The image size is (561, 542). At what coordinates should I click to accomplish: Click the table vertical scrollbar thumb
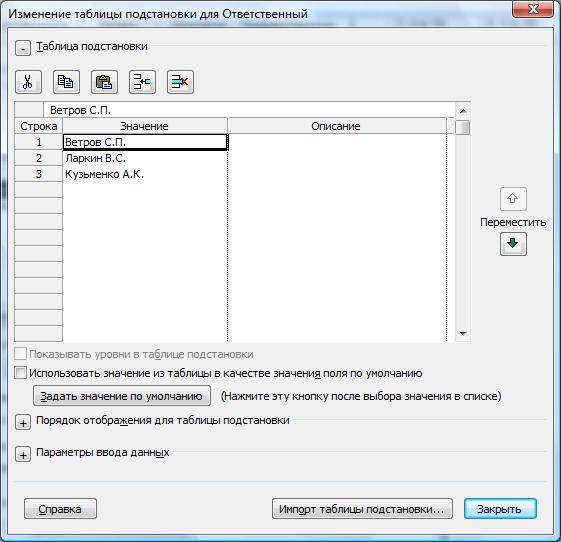click(x=463, y=127)
